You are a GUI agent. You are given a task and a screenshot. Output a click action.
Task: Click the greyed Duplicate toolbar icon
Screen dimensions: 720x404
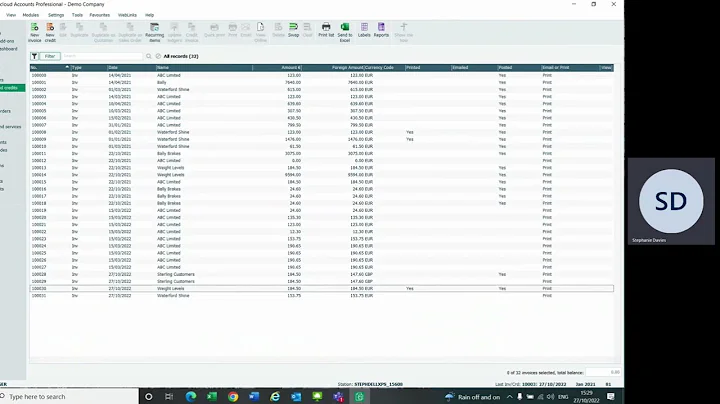coord(79,30)
